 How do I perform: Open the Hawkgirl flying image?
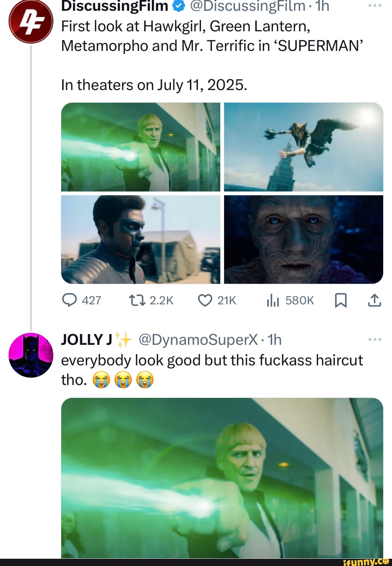303,147
